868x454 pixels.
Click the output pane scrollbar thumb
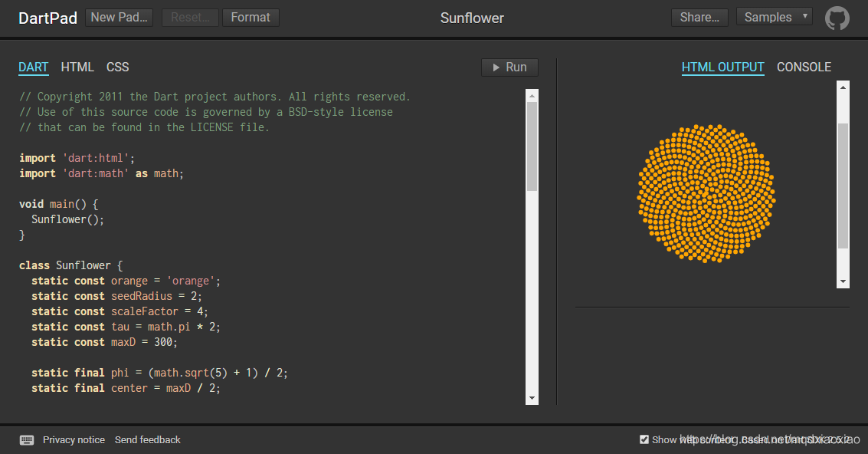click(843, 186)
